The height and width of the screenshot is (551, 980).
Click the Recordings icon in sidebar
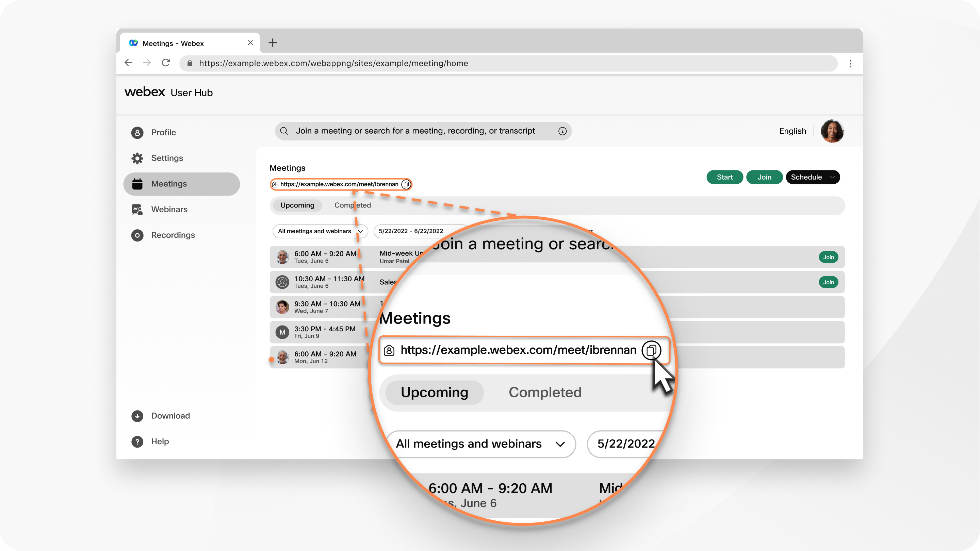point(137,235)
